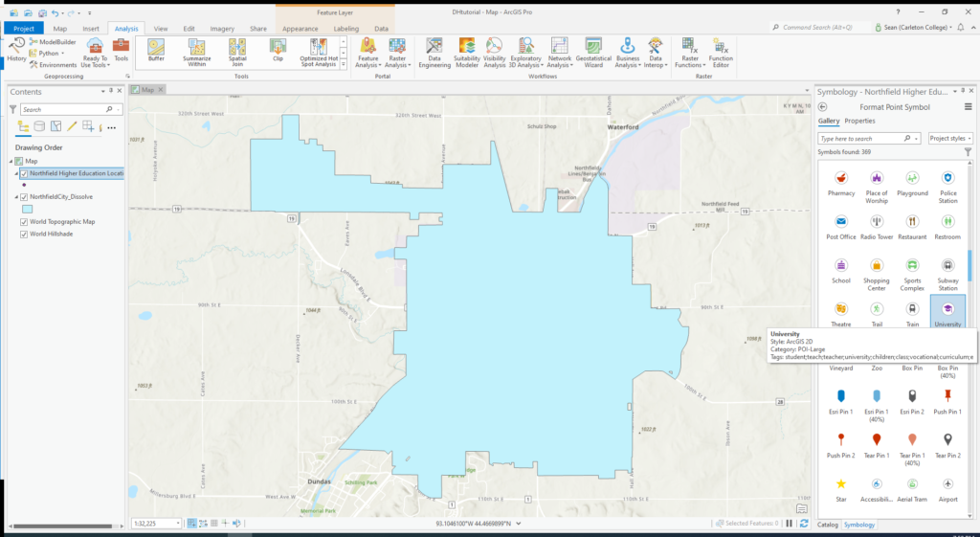Choose the Star symbol
The height and width of the screenshot is (537, 980).
pos(840,490)
